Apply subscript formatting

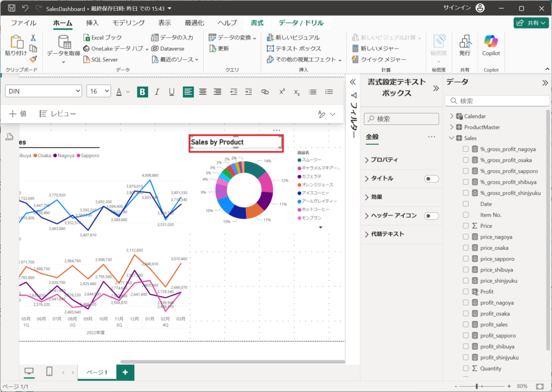(x=297, y=92)
